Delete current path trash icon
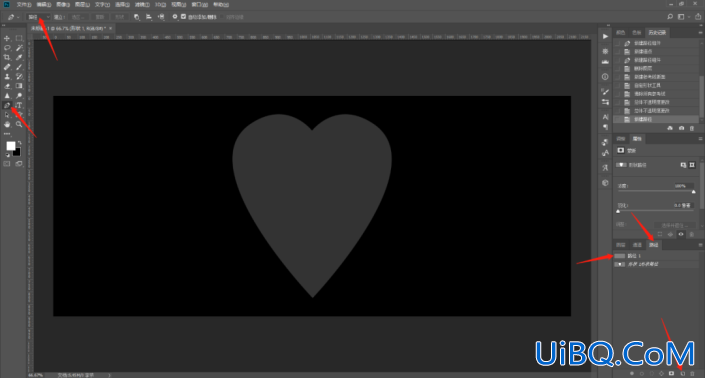705x378 pixels. click(x=692, y=374)
